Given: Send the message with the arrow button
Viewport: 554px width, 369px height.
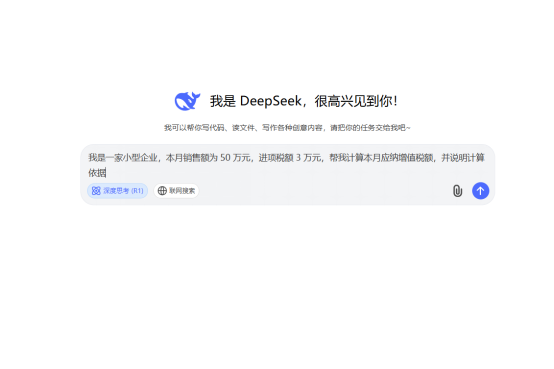Looking at the screenshot, I should 481,191.
